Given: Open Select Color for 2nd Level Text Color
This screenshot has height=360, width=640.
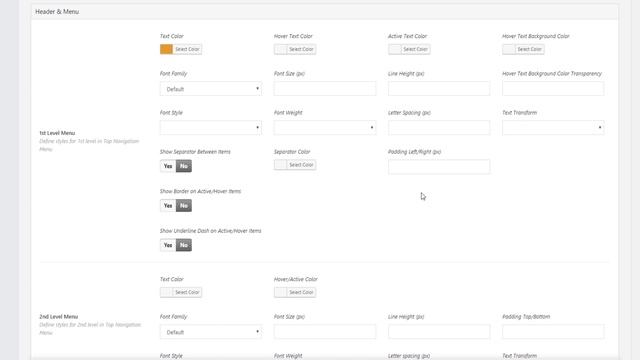Looking at the screenshot, I should [187, 292].
